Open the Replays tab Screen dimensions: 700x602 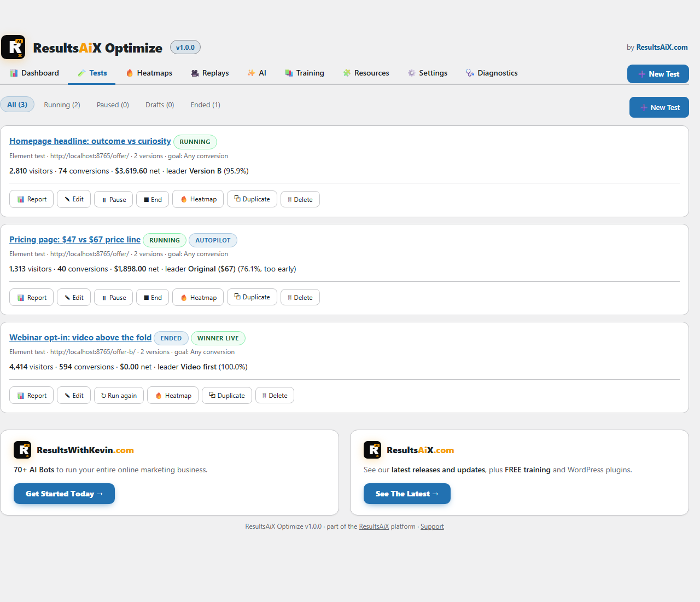pyautogui.click(x=209, y=73)
